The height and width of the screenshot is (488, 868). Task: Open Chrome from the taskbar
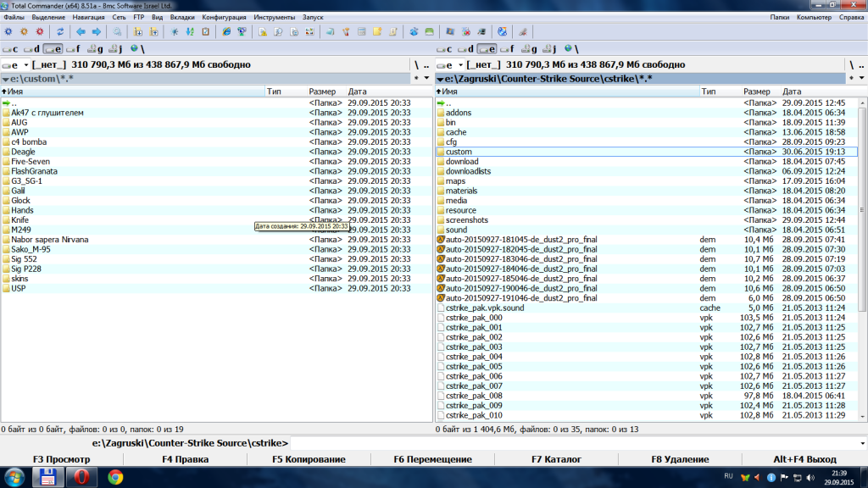(115, 477)
